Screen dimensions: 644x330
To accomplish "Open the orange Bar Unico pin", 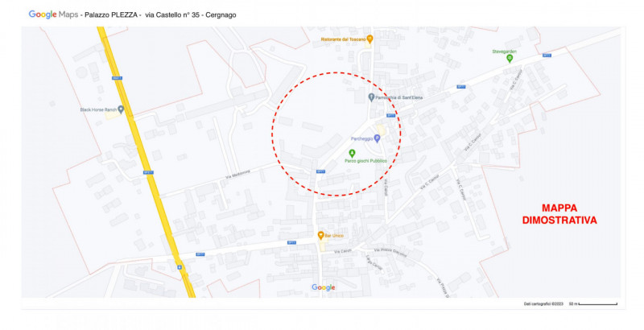I will click(320, 236).
